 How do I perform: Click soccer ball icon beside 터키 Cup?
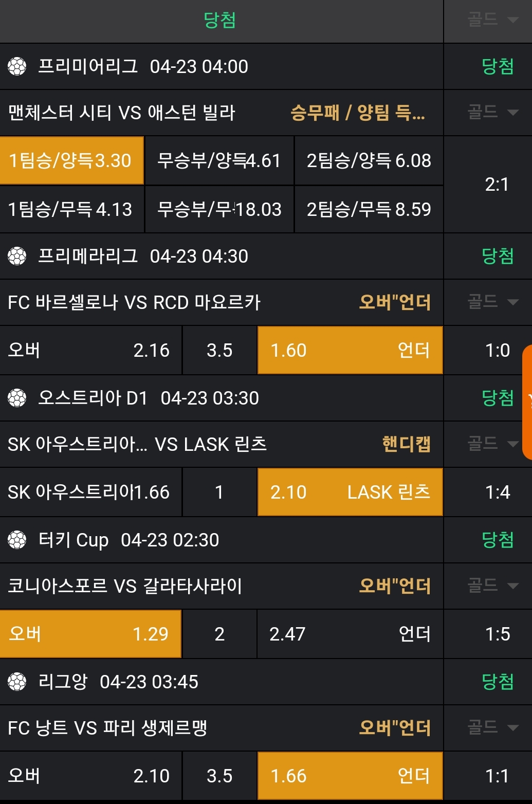tap(17, 540)
